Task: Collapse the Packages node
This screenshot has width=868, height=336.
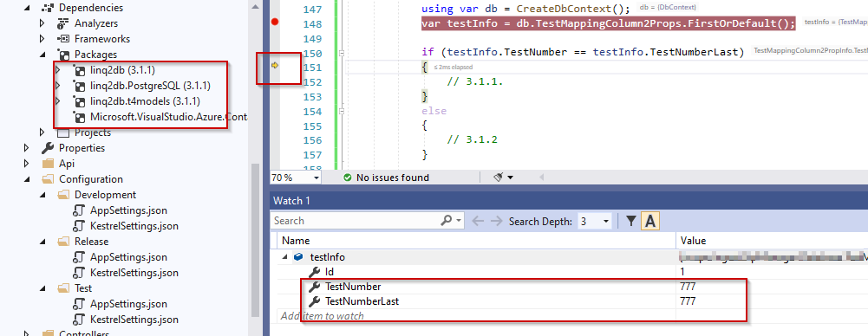Action: pos(42,55)
